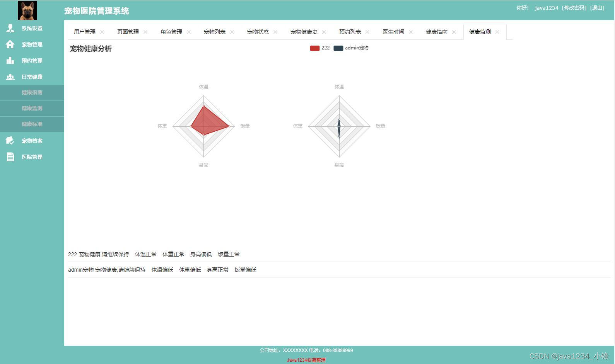This screenshot has height=364, width=615.
Task: Click the 体温 label on left radar
Action: [x=203, y=87]
